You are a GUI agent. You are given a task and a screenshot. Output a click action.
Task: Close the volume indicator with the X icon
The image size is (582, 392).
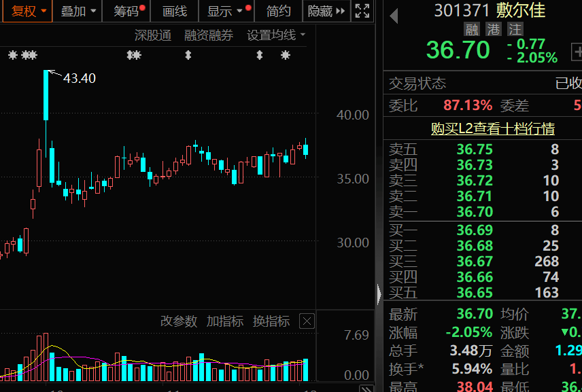pos(306,321)
